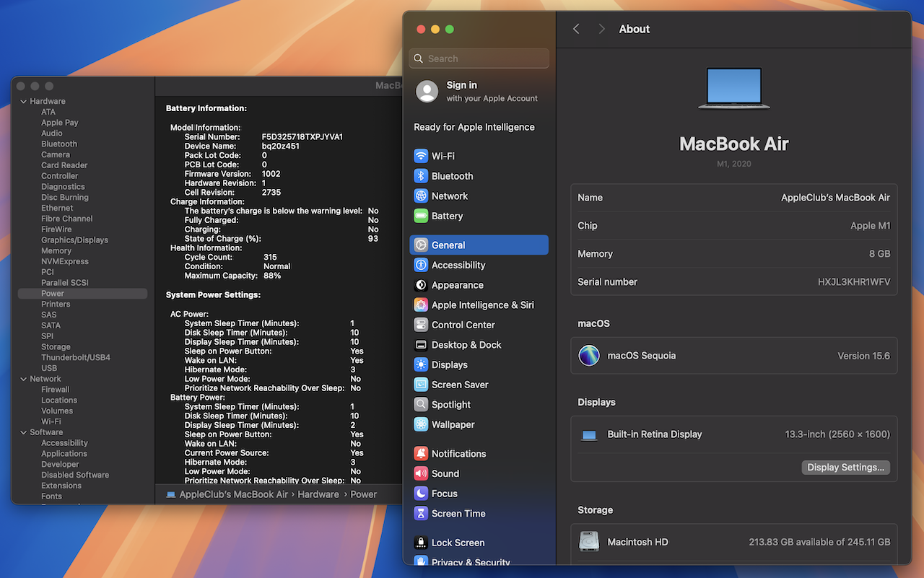Select Firewall under Network in System Information
This screenshot has height=578, width=924.
click(x=56, y=390)
